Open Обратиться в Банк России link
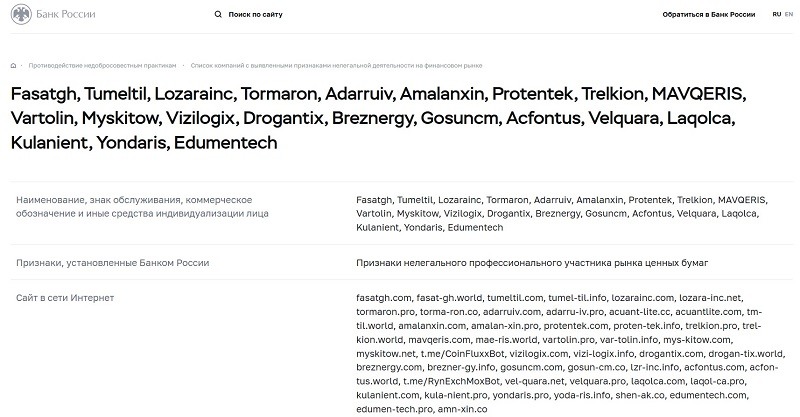This screenshot has height=417, width=800. [709, 14]
